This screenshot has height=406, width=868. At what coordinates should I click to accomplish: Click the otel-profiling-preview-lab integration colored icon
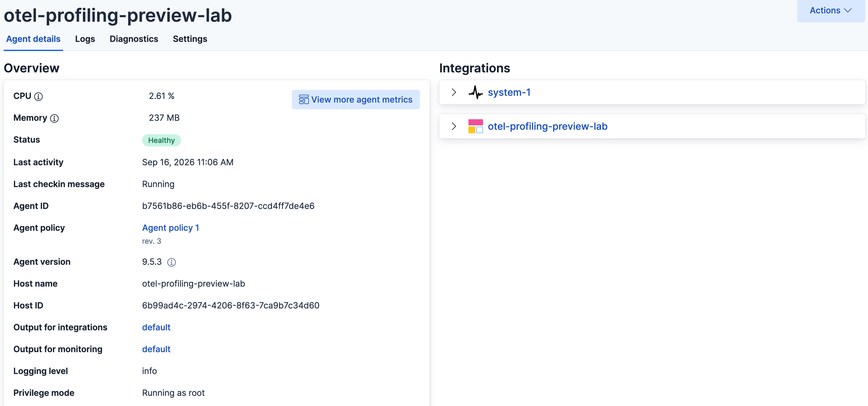coord(476,126)
